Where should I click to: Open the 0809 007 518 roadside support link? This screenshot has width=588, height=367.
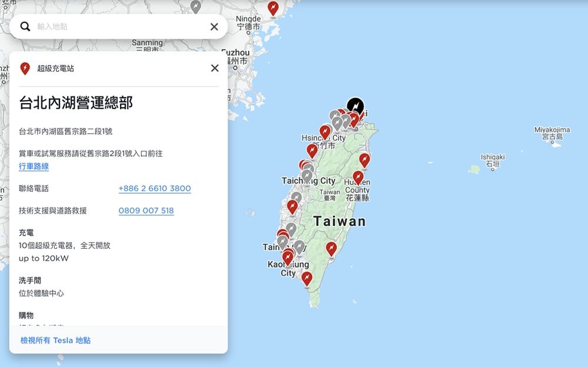[x=146, y=211]
